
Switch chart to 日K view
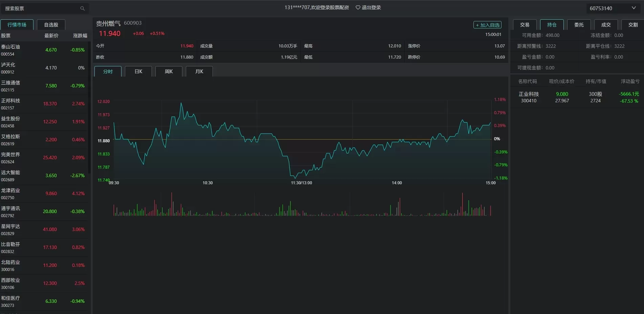click(138, 71)
